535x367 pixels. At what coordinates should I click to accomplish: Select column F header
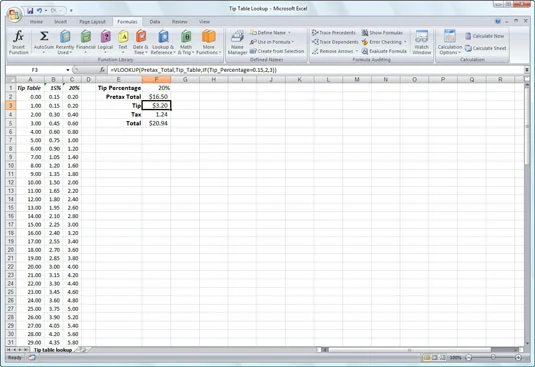pyautogui.click(x=156, y=79)
